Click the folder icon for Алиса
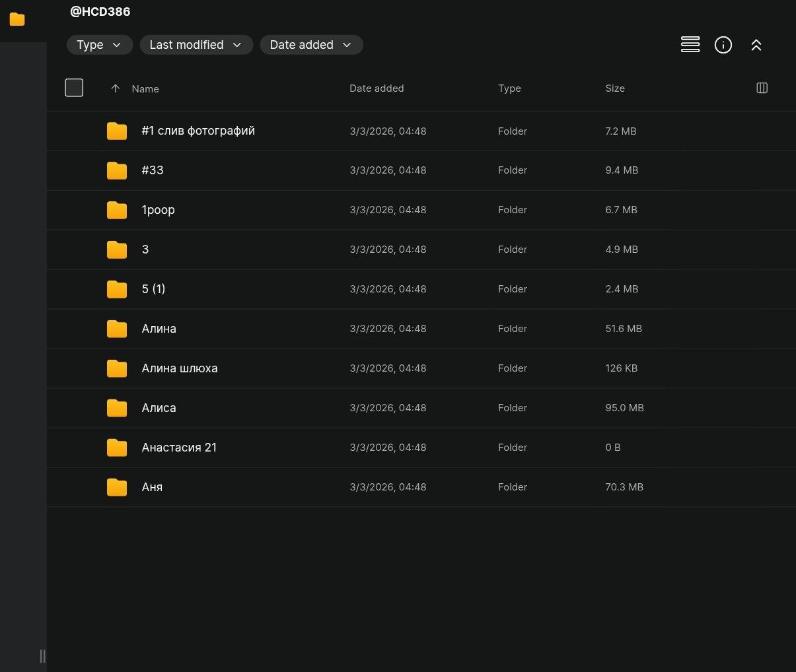The width and height of the screenshot is (796, 672). [117, 408]
